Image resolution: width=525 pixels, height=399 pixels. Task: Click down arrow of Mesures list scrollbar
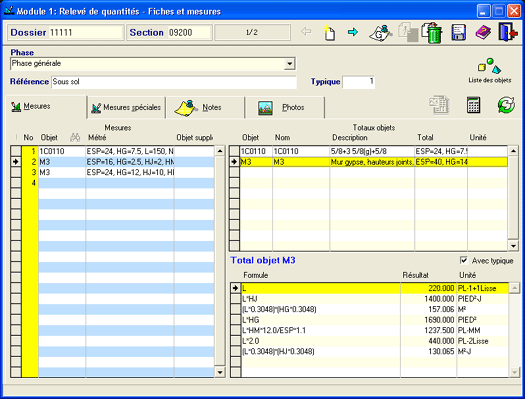point(220,372)
